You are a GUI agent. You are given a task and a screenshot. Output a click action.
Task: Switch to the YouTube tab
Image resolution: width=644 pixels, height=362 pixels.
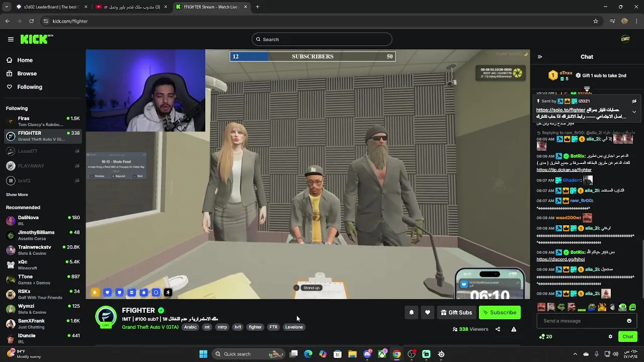132,7
